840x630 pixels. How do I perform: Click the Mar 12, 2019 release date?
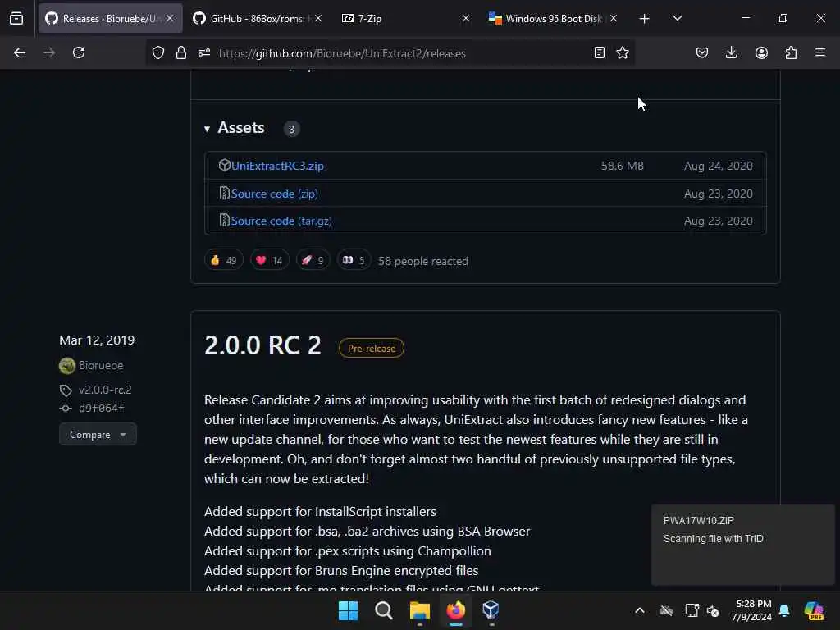[97, 340]
